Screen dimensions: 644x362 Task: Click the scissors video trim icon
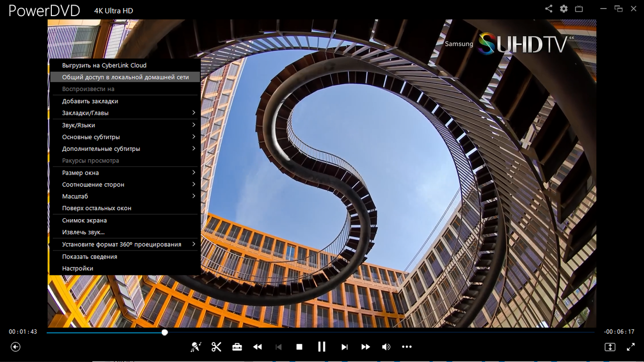[x=216, y=347]
